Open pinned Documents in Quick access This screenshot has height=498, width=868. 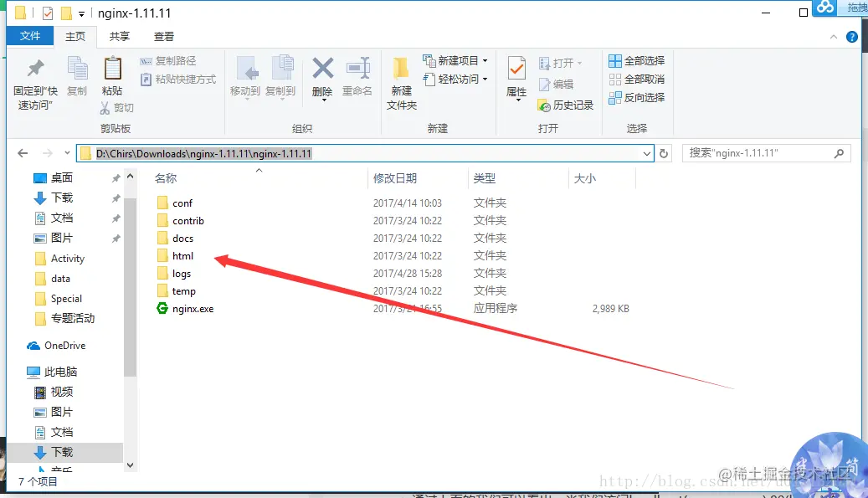tap(53, 218)
